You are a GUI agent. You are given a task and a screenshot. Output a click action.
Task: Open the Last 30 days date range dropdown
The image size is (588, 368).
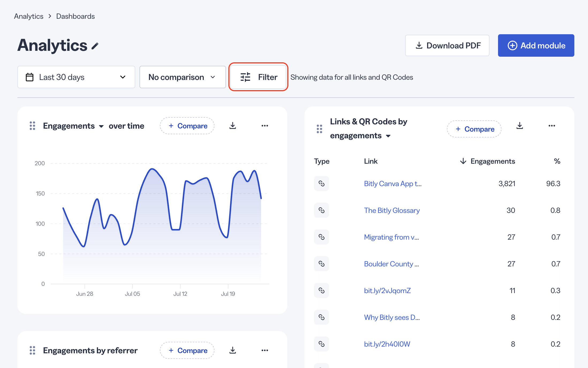click(x=76, y=77)
